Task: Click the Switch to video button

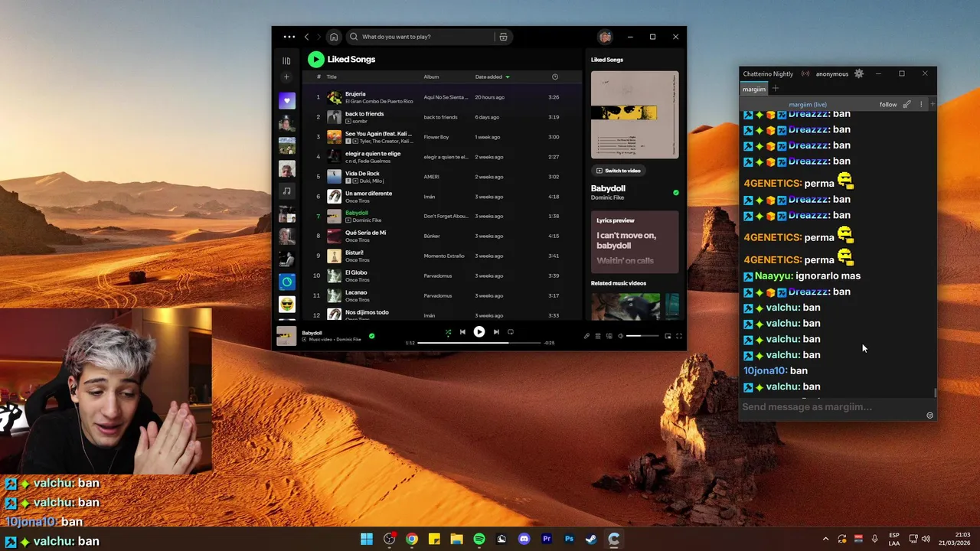Action: point(619,171)
